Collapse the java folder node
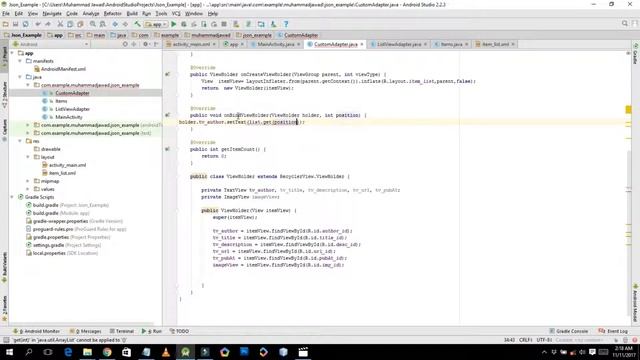Image resolution: width=640 pixels, height=360 pixels. (20, 77)
